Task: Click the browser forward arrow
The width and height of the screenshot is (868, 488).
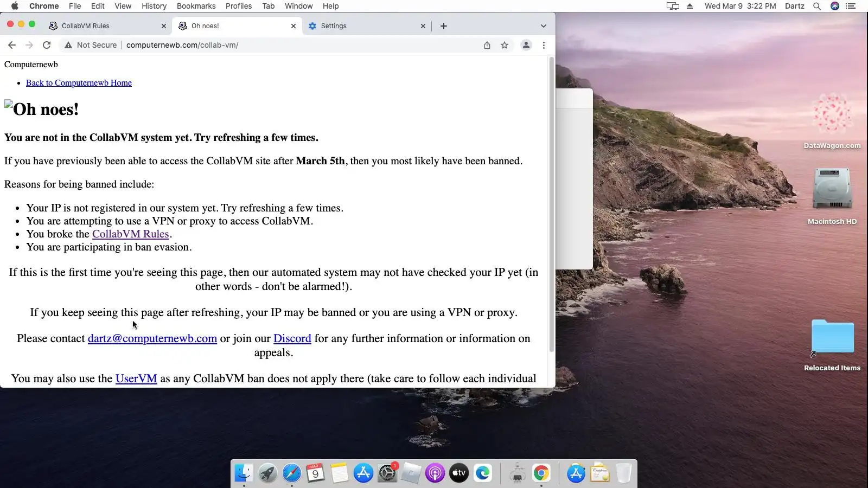Action: click(x=29, y=45)
